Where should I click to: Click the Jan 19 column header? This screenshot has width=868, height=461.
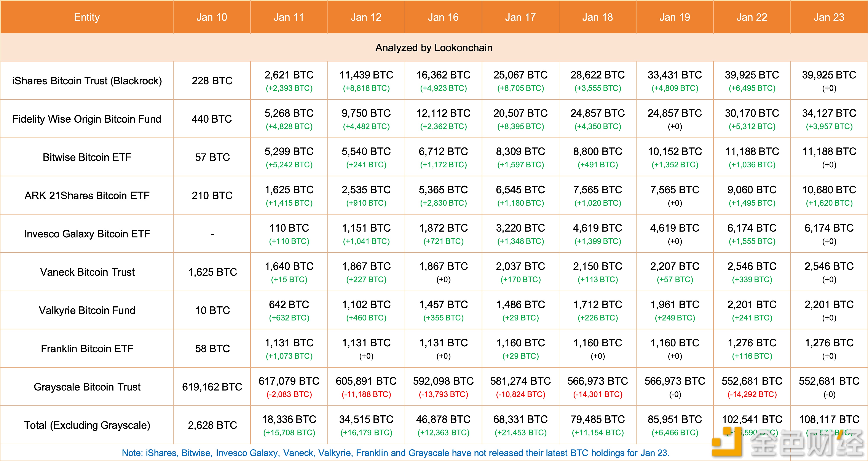tap(675, 17)
